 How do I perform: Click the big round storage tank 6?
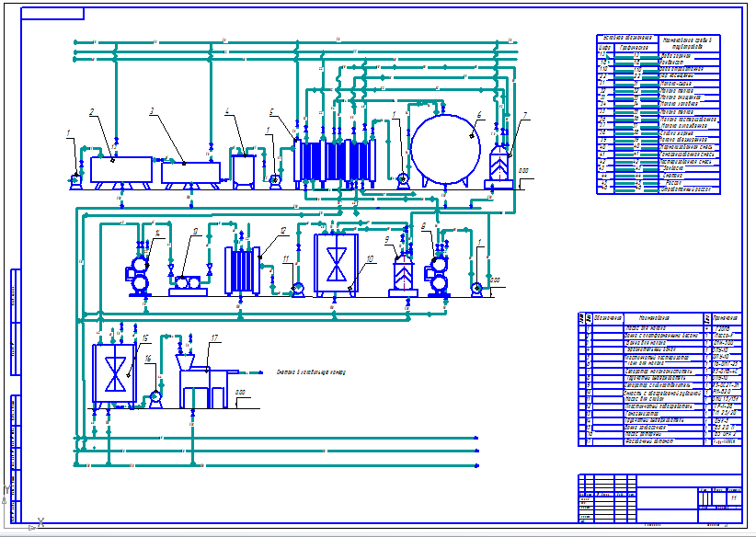445,150
